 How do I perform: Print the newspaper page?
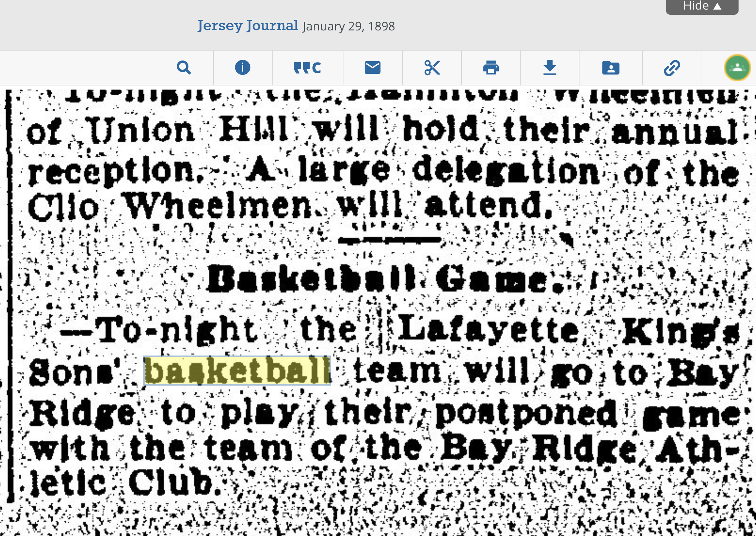click(491, 68)
